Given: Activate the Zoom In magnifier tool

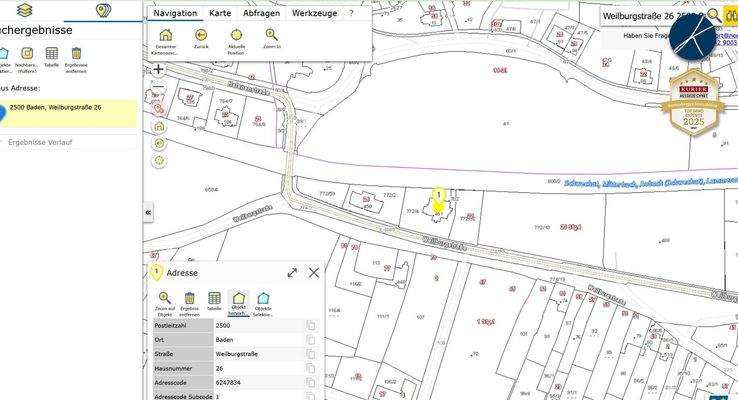Looking at the screenshot, I should click(x=272, y=36).
